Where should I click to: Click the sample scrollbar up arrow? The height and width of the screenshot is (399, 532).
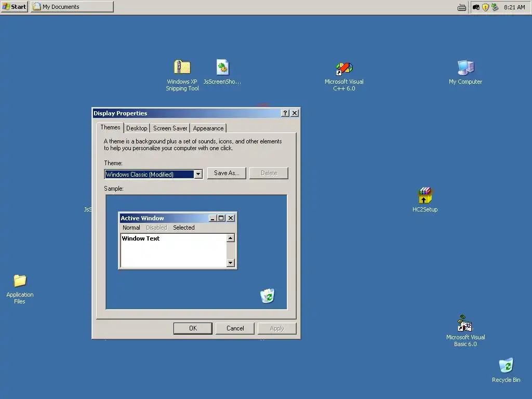tap(231, 238)
